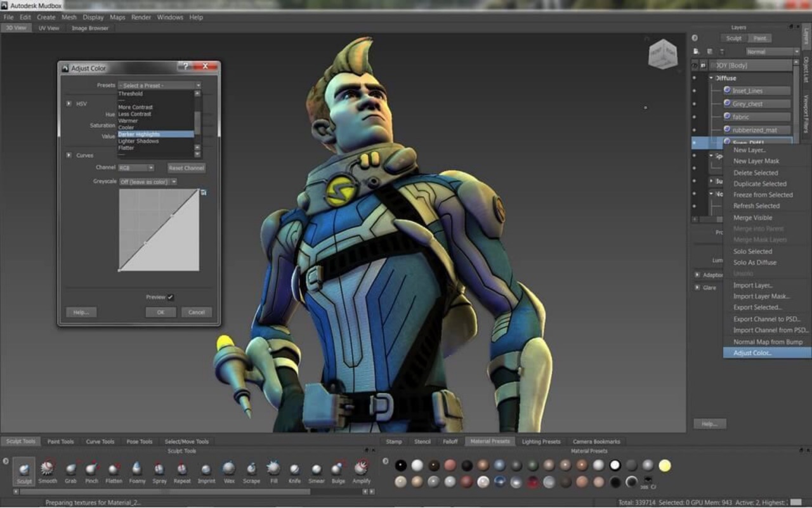Viewport: 812px width, 508px height.
Task: Switch to the Paint Tools tab
Action: pyautogui.click(x=61, y=441)
